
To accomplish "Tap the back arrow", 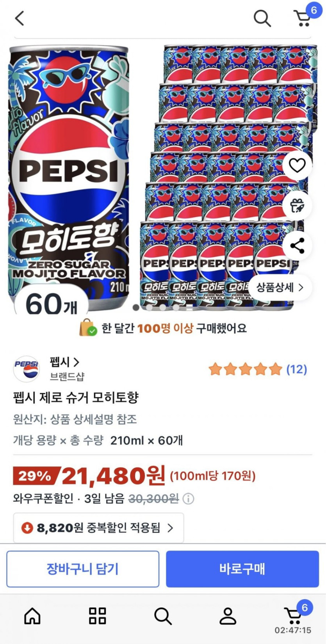I will pos(20,18).
